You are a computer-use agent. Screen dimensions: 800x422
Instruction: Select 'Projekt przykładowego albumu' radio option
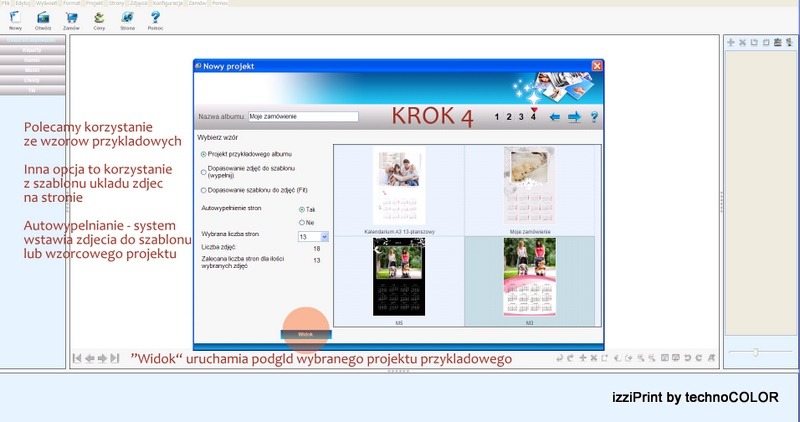(x=205, y=154)
